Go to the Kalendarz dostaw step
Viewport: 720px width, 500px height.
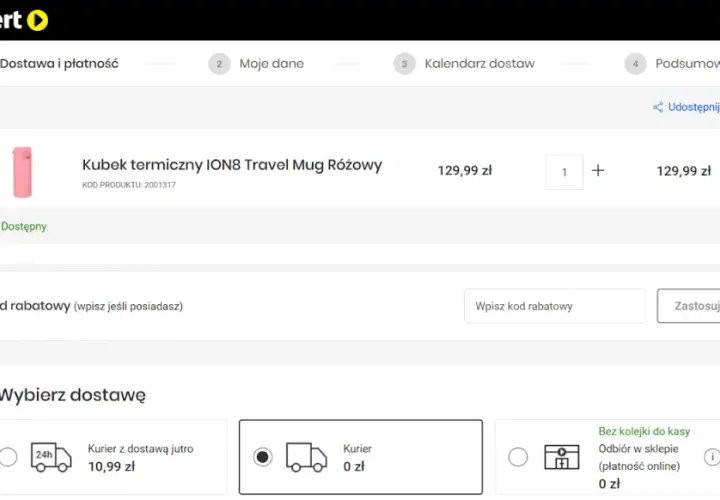click(x=479, y=63)
